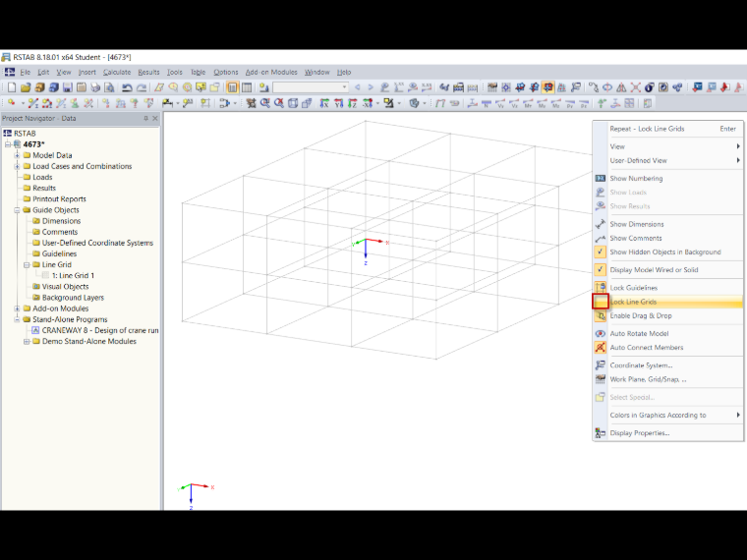The width and height of the screenshot is (747, 560).
Task: Collapse the Guide Objects tree node
Action: tap(17, 210)
